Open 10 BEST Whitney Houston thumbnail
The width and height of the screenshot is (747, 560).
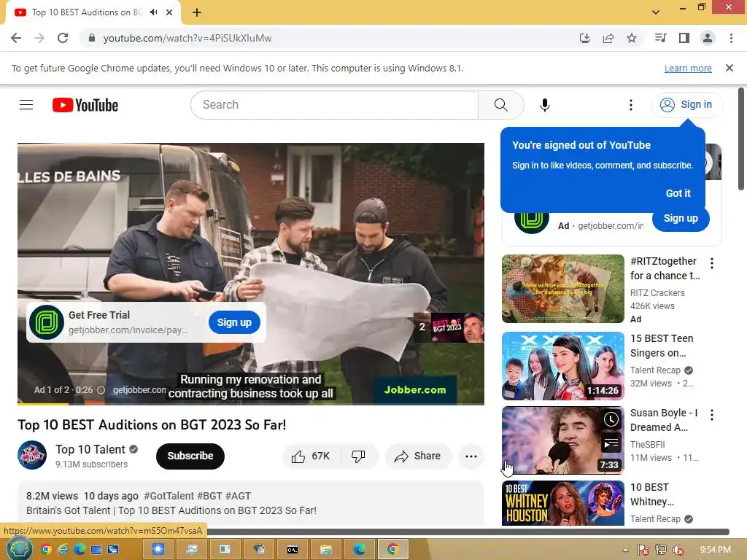562,503
